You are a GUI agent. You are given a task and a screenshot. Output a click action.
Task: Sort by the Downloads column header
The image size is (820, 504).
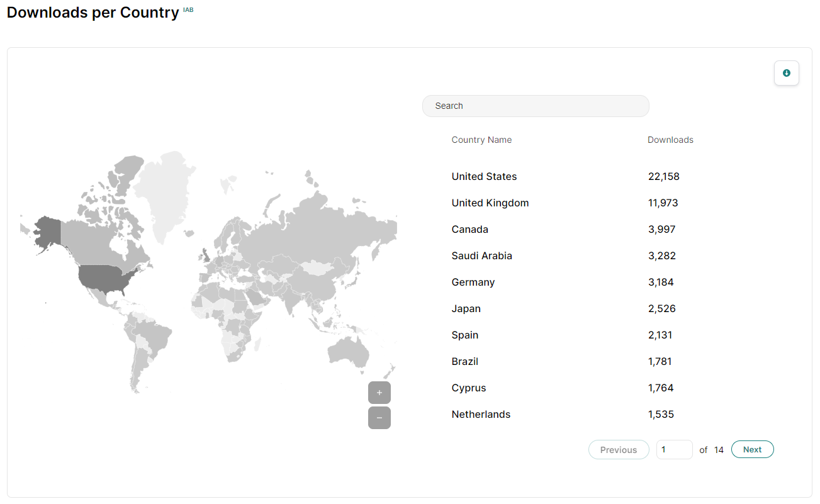[x=670, y=139]
